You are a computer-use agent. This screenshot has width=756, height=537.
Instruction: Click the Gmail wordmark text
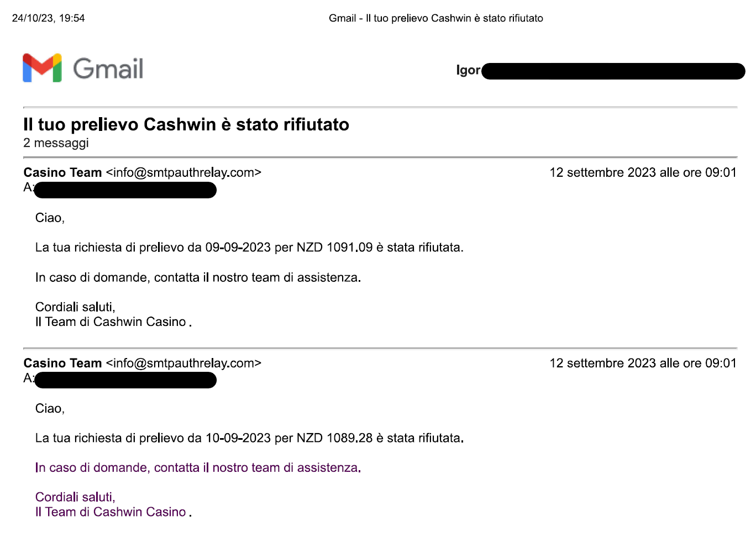pyautogui.click(x=108, y=69)
